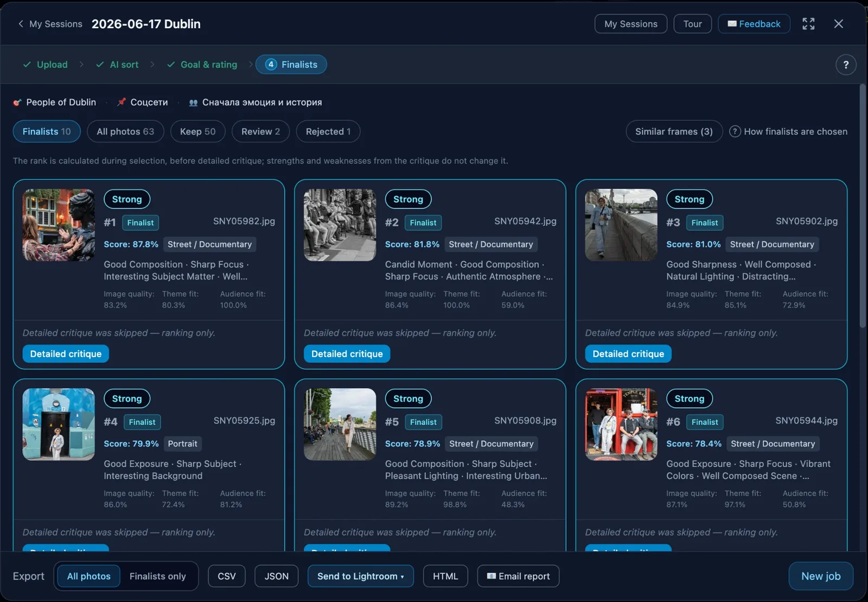Switch to the Keep 50 tab
The width and height of the screenshot is (868, 602).
point(198,131)
